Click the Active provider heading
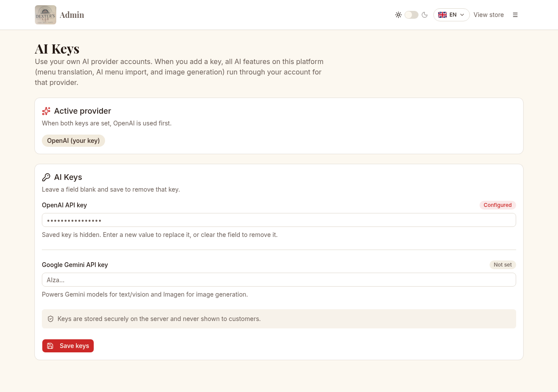The height and width of the screenshot is (392, 558). (x=82, y=111)
